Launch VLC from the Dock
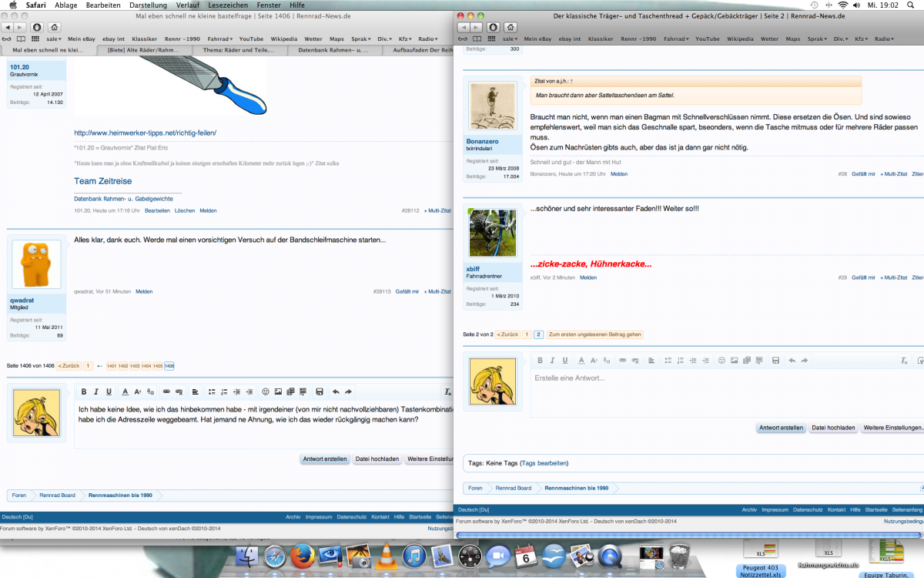Viewport: 924px width, 578px height. pos(387,556)
